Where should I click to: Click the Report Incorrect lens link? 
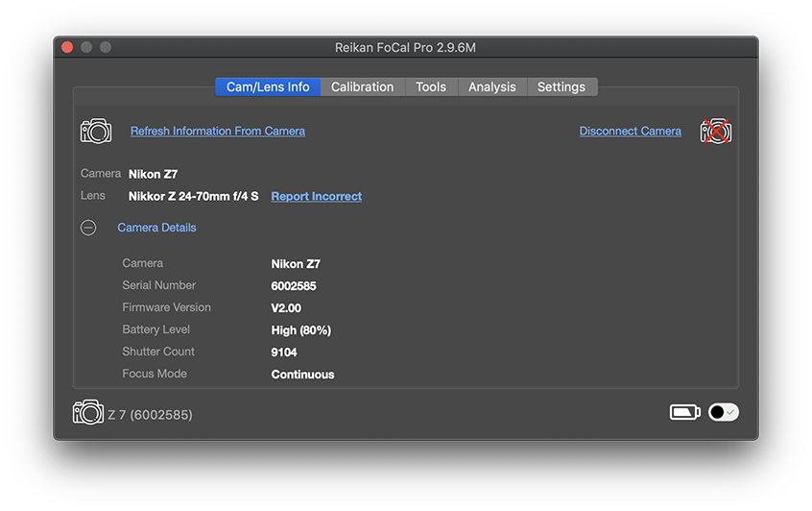click(317, 196)
